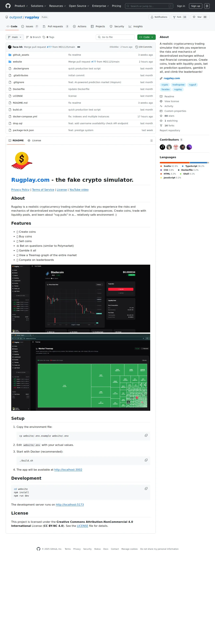Open 159 Commits history
The image size is (215, 644).
point(144,47)
